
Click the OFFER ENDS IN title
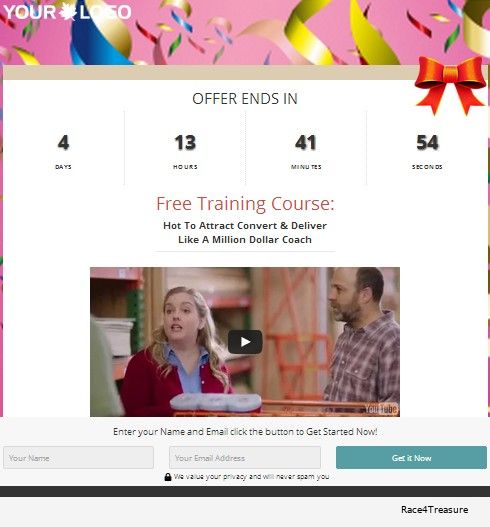click(245, 99)
